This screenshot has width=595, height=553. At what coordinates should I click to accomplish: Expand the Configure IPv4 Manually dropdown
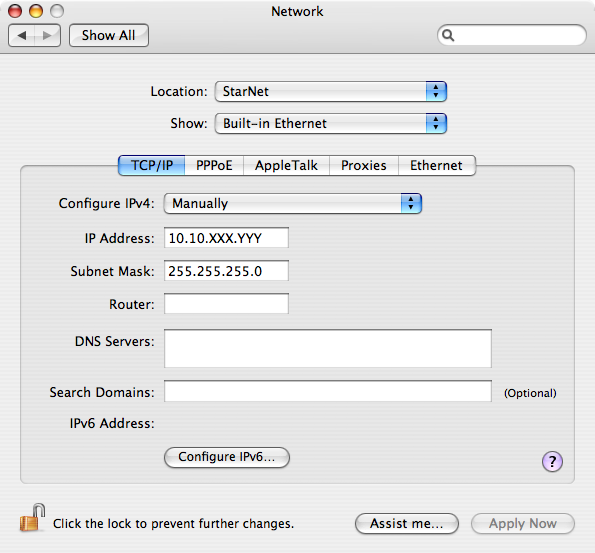pyautogui.click(x=293, y=203)
